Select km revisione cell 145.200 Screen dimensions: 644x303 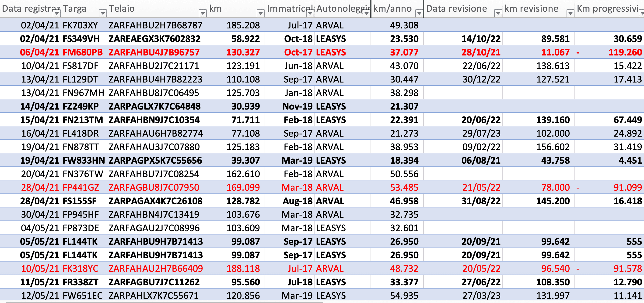(553, 201)
